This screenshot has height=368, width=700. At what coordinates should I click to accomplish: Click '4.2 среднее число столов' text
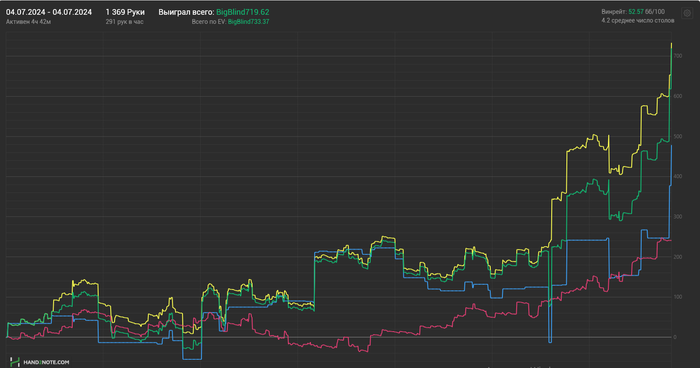[x=638, y=21]
